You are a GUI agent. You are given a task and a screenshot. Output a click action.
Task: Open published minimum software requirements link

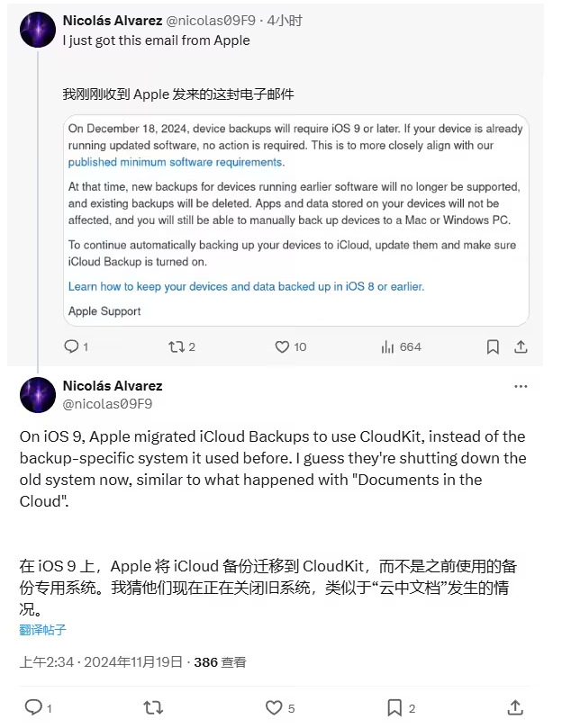176,163
